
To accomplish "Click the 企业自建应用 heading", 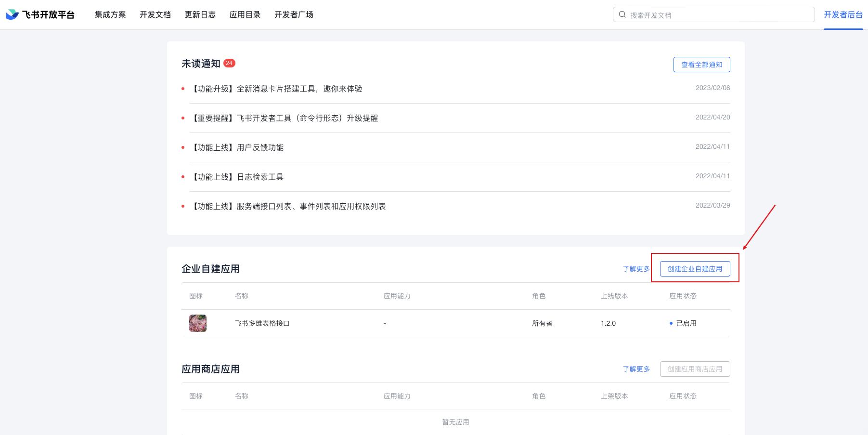I will (x=210, y=269).
